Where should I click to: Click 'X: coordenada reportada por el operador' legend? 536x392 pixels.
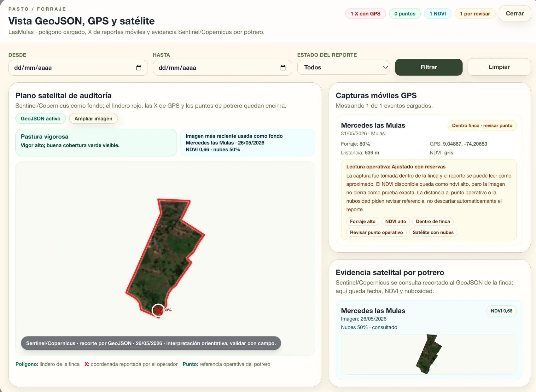(131, 364)
